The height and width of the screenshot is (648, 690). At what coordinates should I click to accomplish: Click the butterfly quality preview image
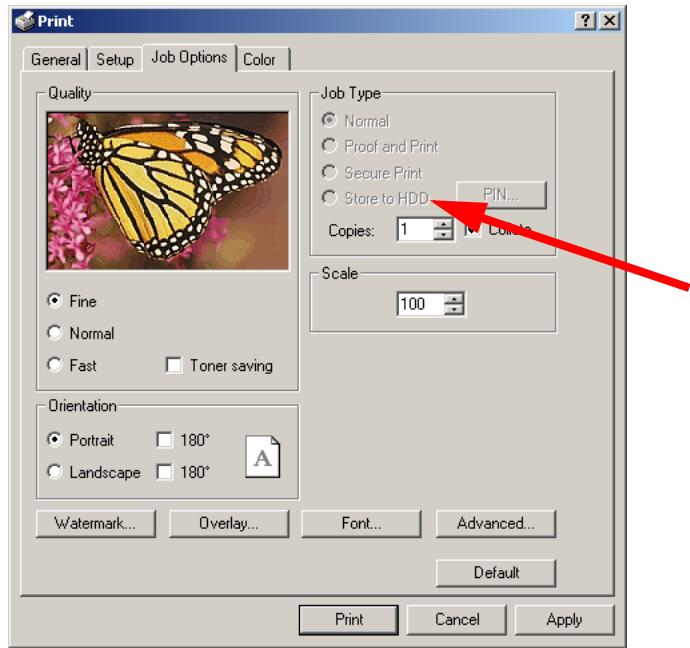coord(168,190)
